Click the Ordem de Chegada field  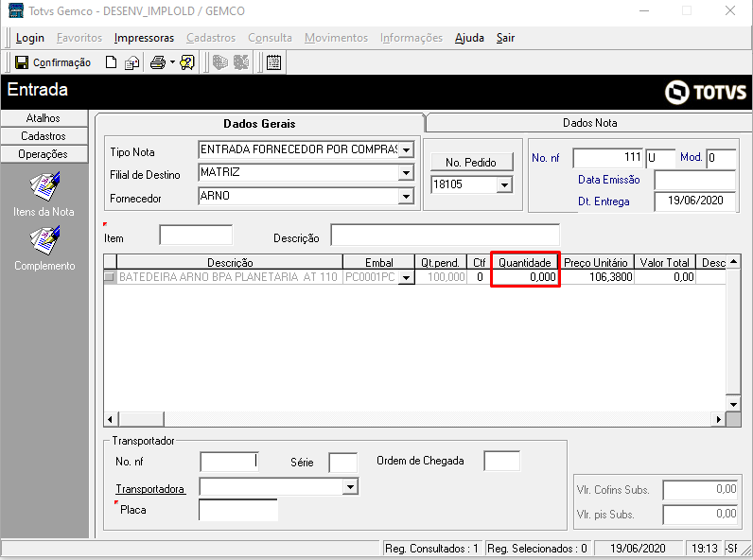tap(501, 461)
